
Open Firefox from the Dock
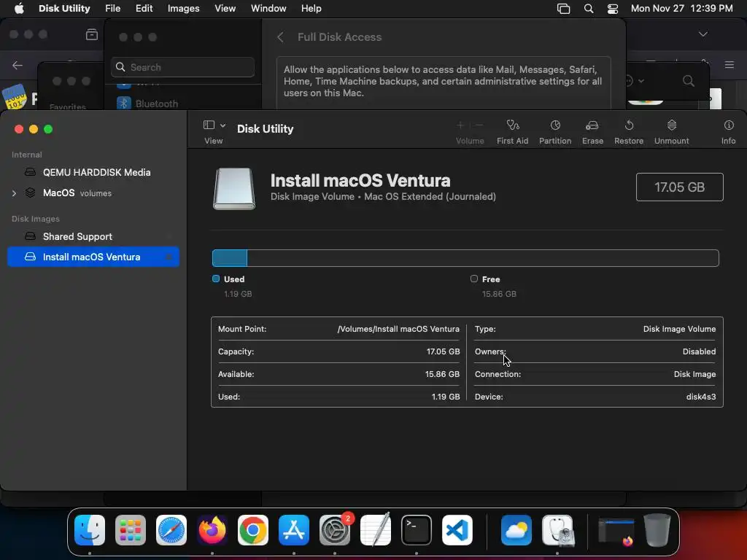[212, 530]
